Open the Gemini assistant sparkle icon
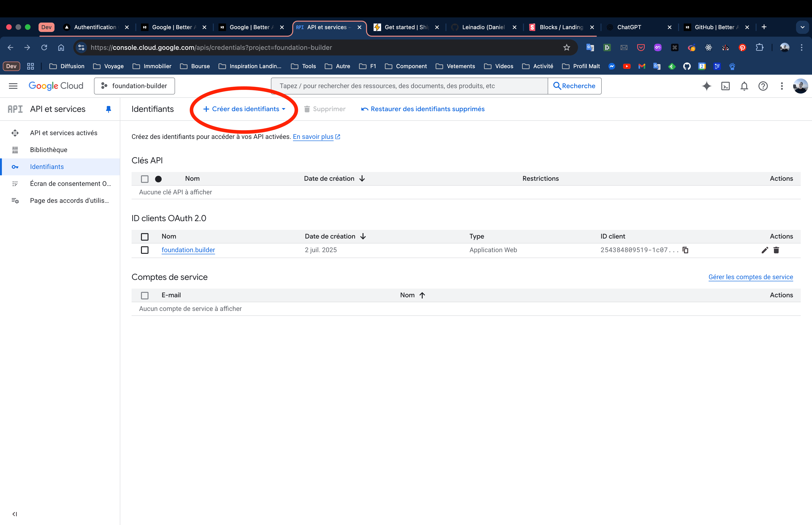Screen dimensions: 812x525 706,86
